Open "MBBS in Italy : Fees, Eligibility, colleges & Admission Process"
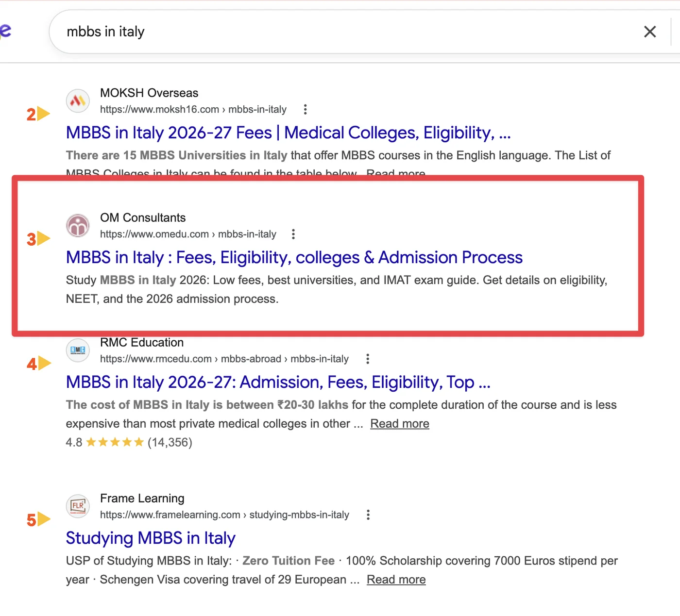680x616 pixels. click(x=294, y=257)
